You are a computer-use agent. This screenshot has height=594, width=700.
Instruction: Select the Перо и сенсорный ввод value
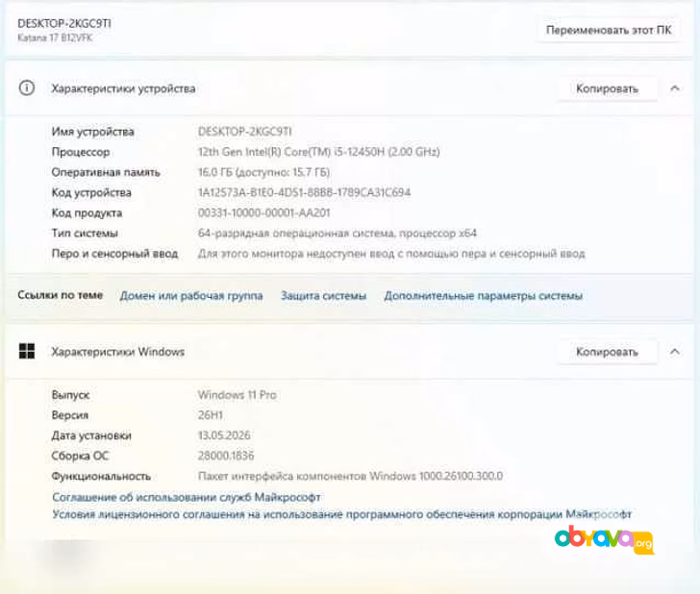coord(391,254)
